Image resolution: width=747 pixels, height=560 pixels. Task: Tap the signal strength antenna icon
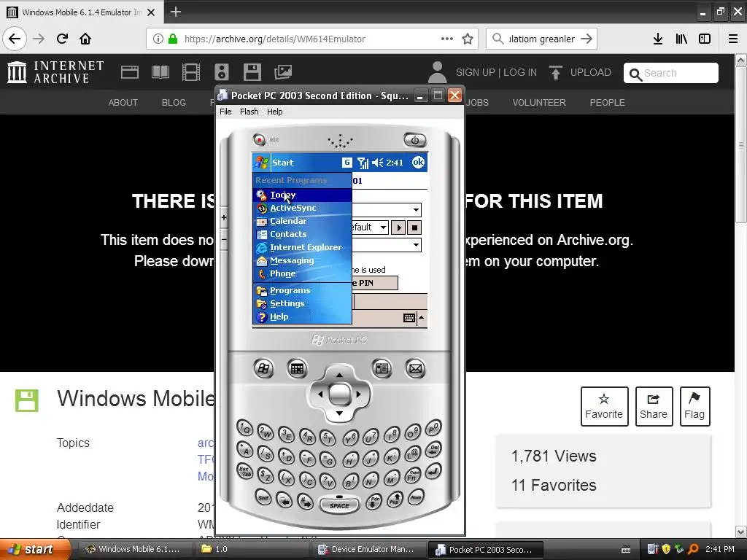pyautogui.click(x=363, y=163)
